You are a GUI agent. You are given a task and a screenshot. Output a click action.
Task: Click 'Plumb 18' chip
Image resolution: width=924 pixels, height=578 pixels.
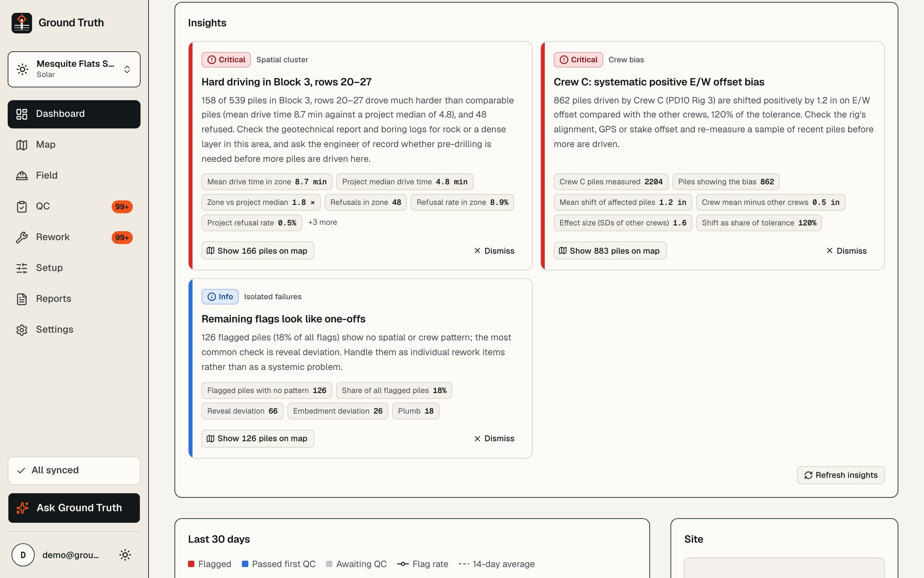416,411
